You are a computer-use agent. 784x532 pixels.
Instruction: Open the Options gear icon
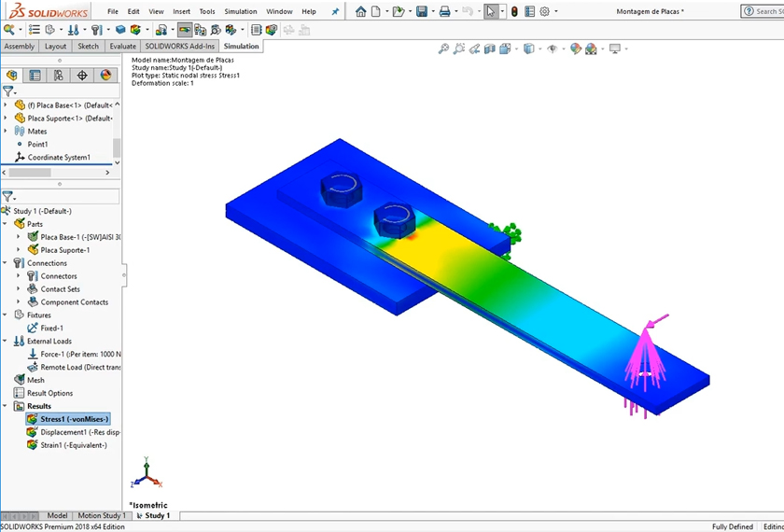point(544,11)
